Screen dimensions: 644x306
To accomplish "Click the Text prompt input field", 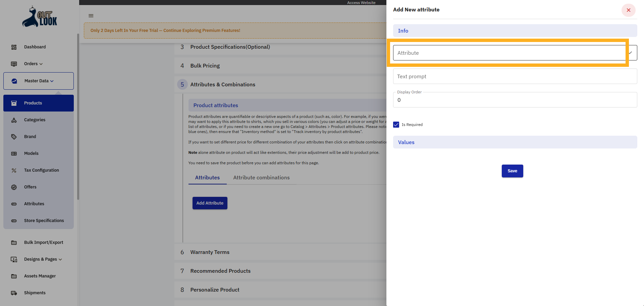I will tap(515, 76).
